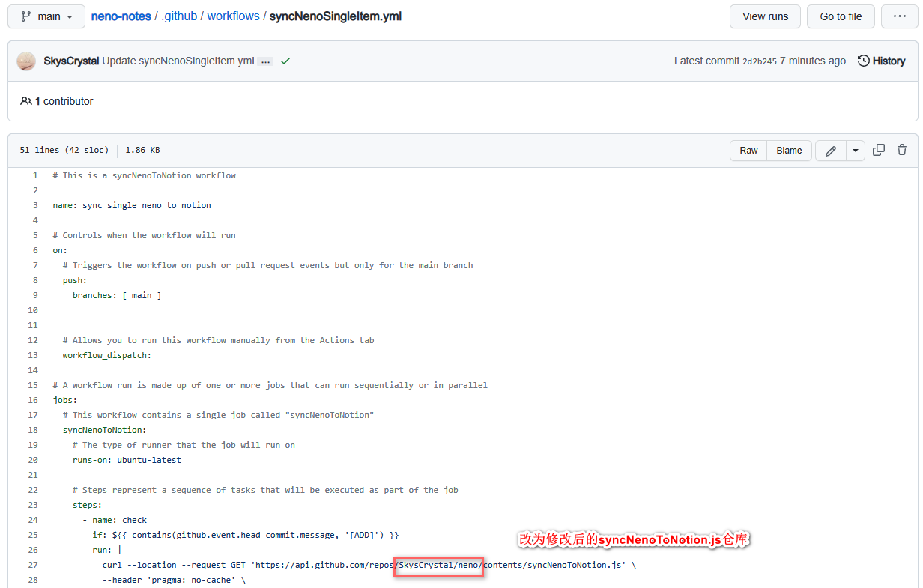923x588 pixels.
Task: Click line number 6
Action: [34, 250]
